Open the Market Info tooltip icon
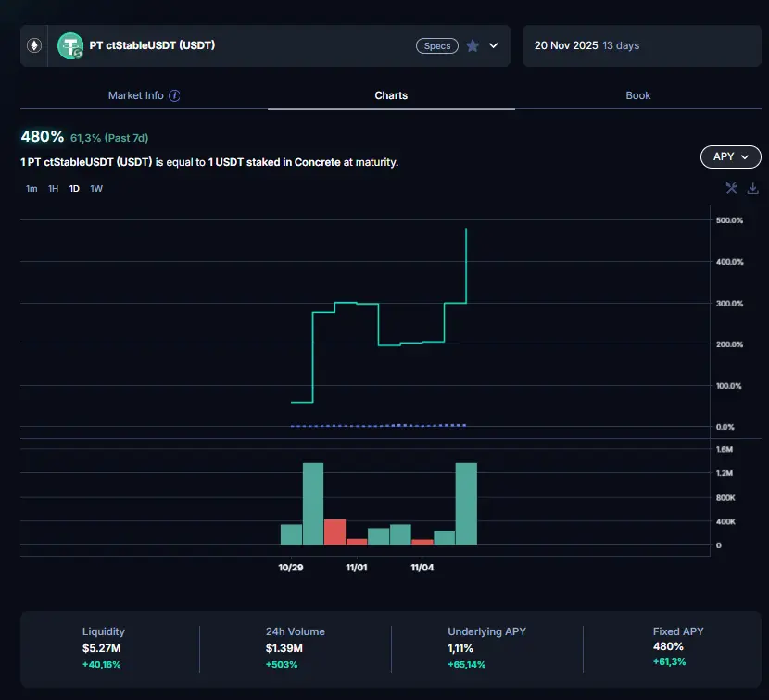This screenshot has height=700, width=769. [x=174, y=95]
